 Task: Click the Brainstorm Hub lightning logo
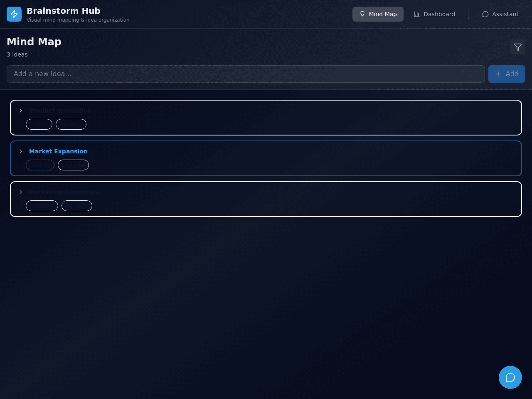click(14, 14)
